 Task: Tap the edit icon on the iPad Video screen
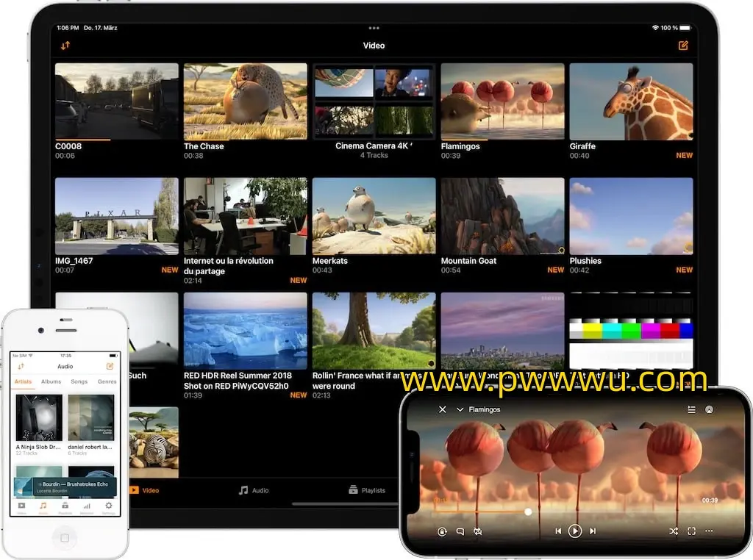tap(683, 46)
